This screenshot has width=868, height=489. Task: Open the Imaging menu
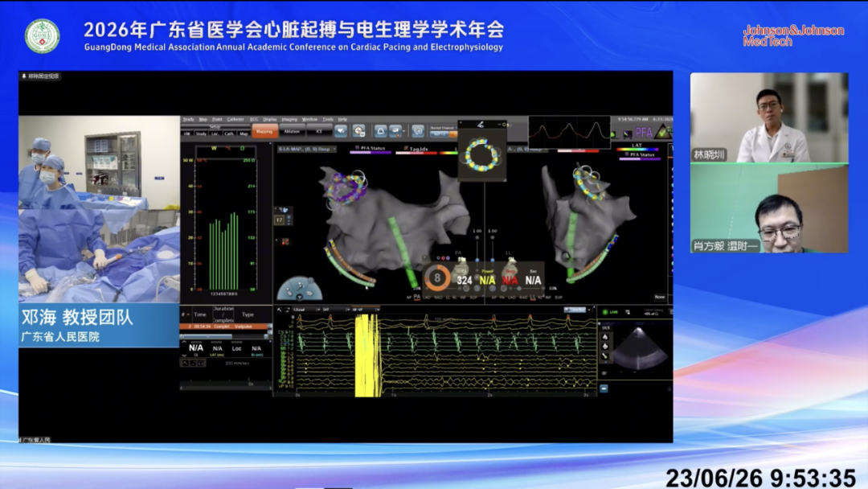(289, 119)
